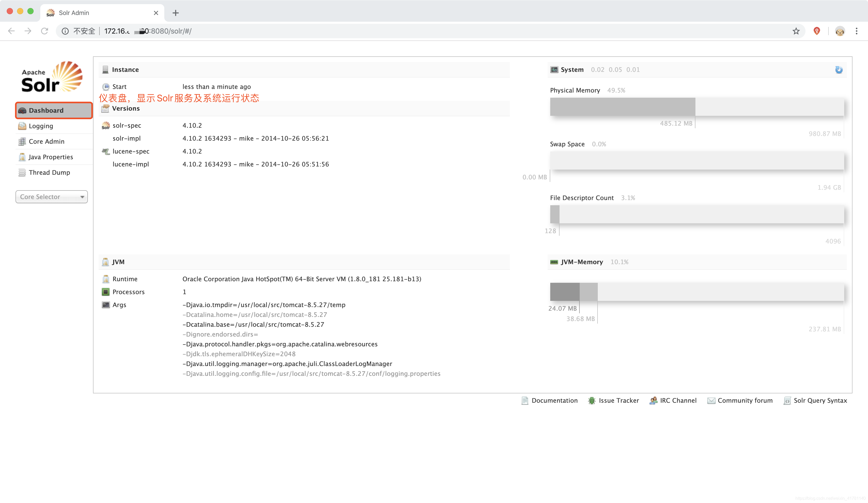The height and width of the screenshot is (503, 868).
Task: Click the Physical Memory usage bar
Action: tap(697, 107)
